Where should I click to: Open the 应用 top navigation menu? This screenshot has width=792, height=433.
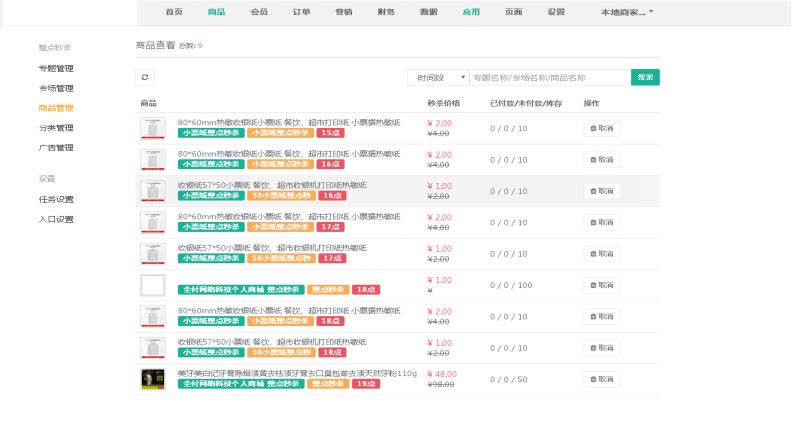(x=471, y=12)
